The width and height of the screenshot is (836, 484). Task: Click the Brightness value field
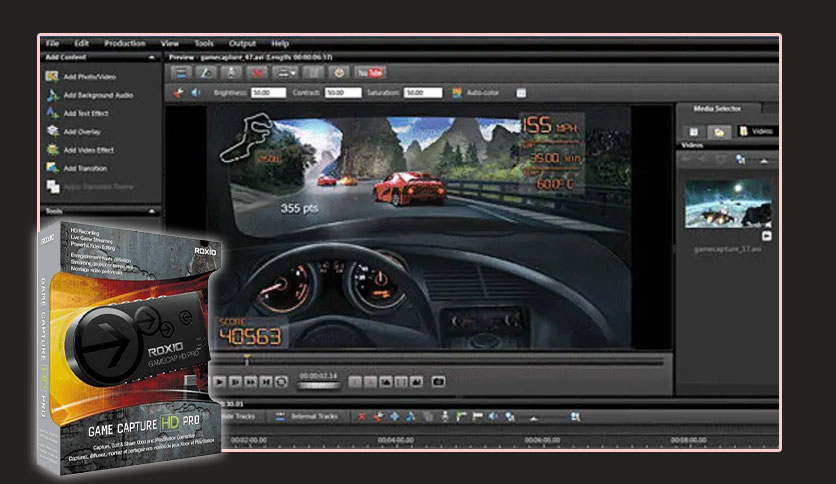[269, 93]
